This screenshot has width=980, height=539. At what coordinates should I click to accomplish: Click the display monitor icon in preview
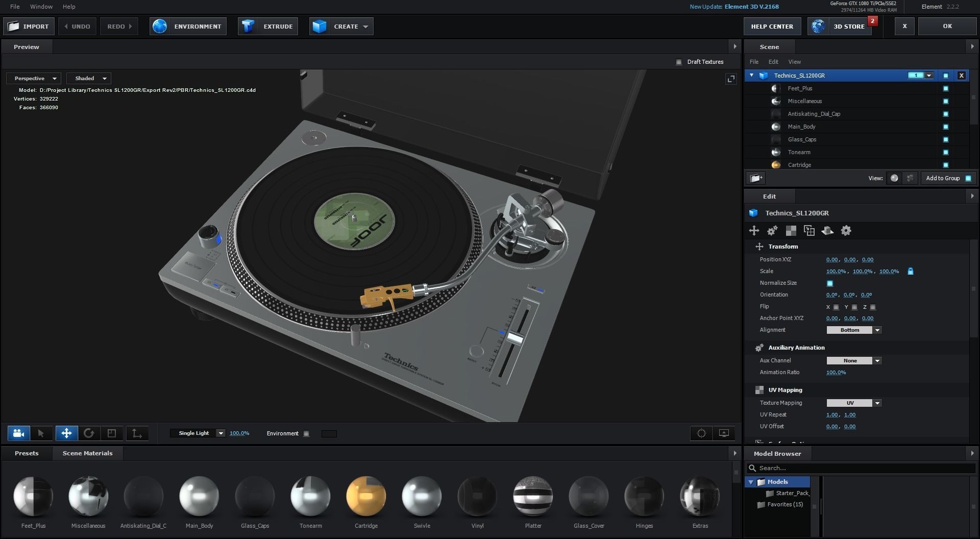[x=724, y=433]
